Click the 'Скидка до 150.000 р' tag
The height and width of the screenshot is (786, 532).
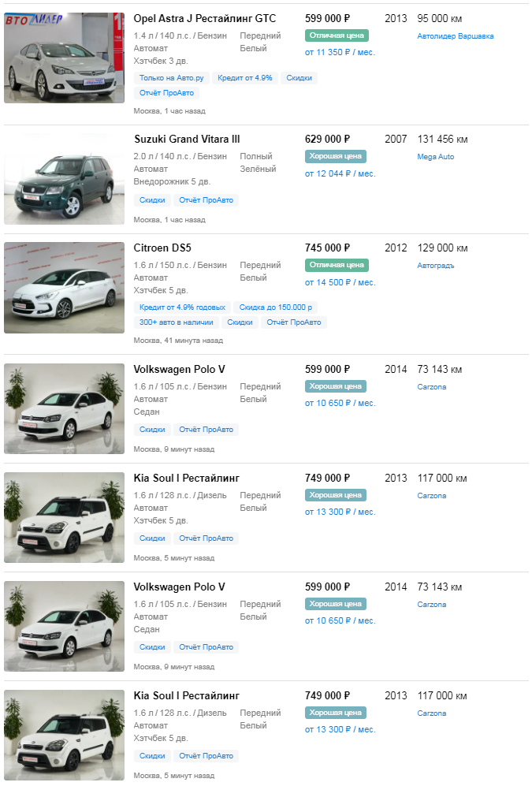[x=275, y=307]
